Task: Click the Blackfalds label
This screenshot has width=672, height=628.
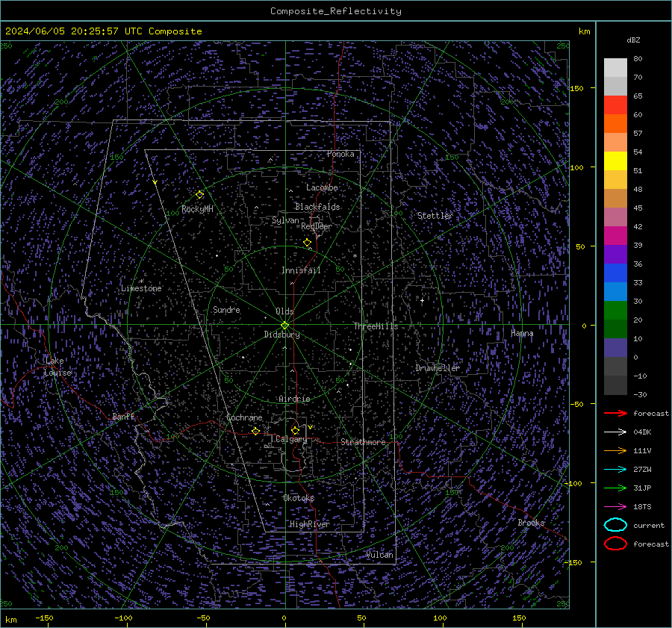Action: tap(317, 207)
